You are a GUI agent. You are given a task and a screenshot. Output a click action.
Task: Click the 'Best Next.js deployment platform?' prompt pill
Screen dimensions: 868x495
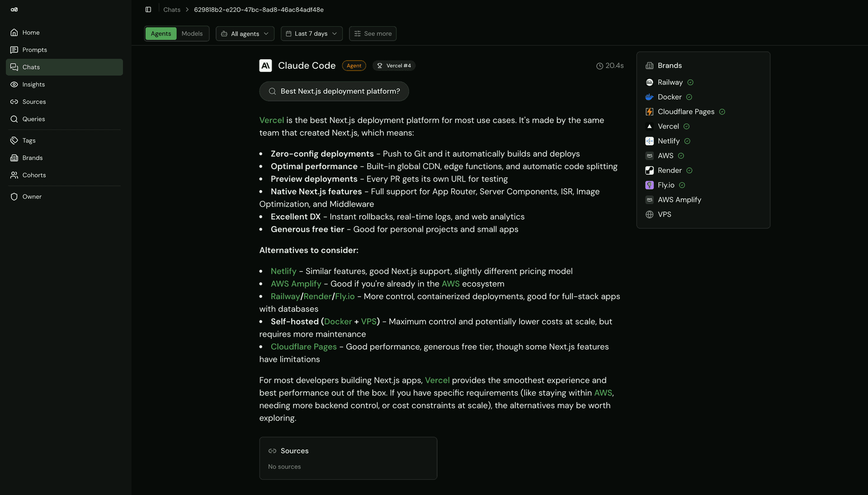334,91
